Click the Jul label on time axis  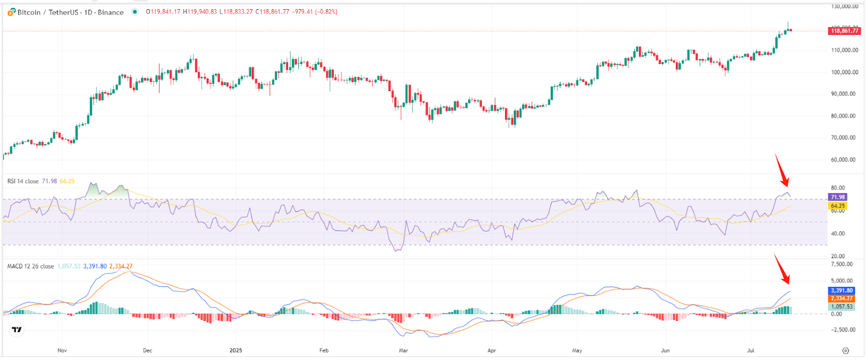[x=751, y=351]
